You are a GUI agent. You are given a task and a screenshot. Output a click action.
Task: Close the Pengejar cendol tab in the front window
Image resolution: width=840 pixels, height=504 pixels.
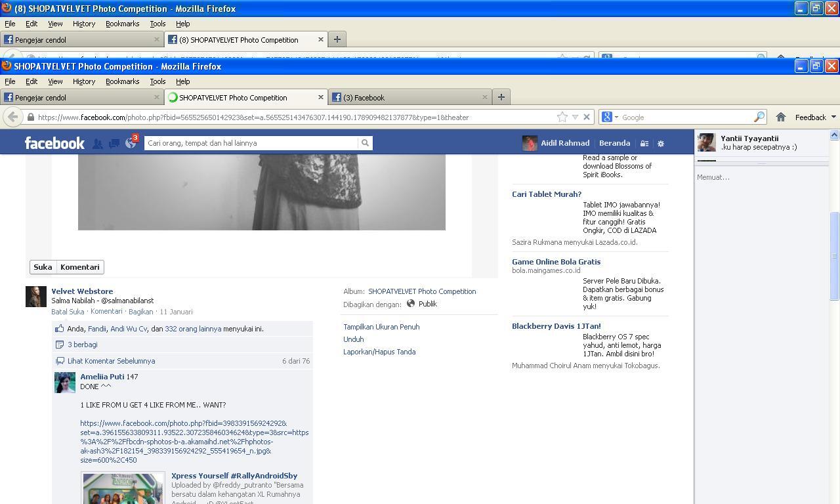click(156, 97)
